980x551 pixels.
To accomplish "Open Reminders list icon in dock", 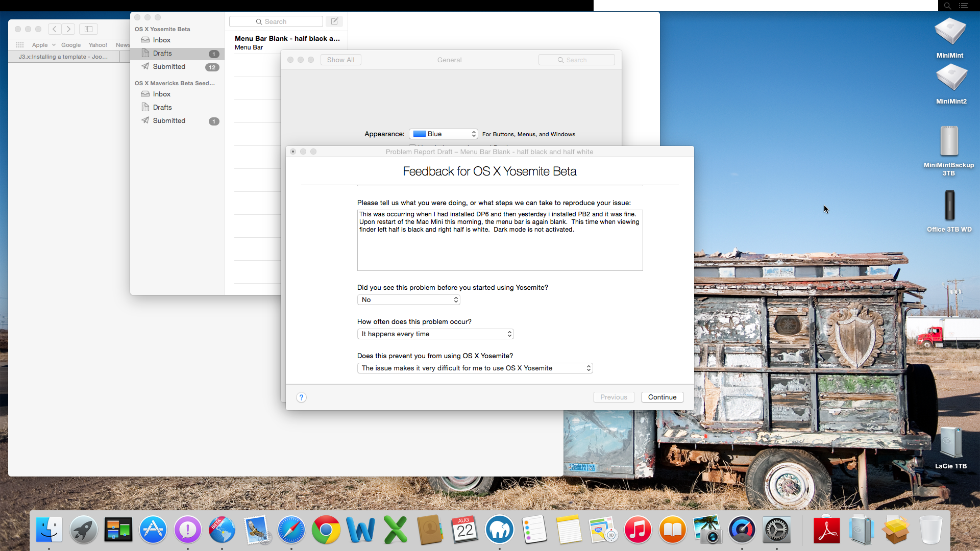I will pyautogui.click(x=534, y=530).
